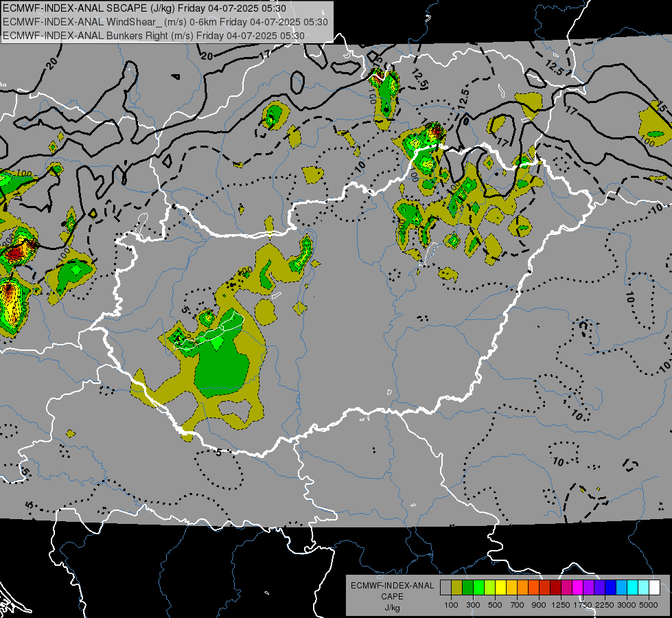The image size is (672, 618).
Task: Click the CAPE label in legend
Action: click(392, 597)
